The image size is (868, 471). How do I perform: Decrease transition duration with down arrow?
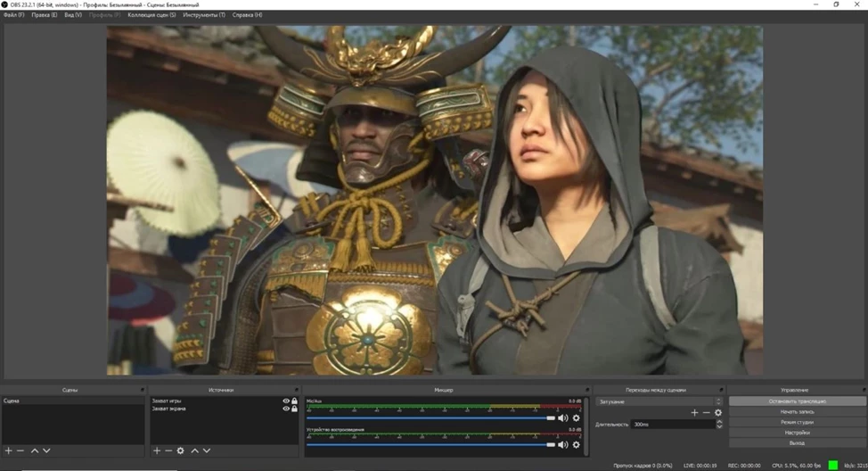[719, 426]
